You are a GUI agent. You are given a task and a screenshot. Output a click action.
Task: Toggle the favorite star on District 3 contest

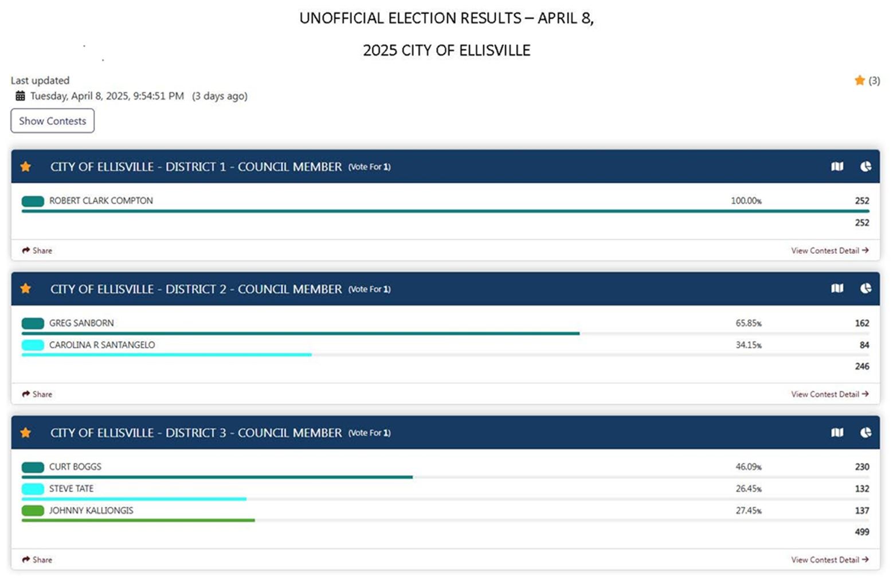(25, 433)
